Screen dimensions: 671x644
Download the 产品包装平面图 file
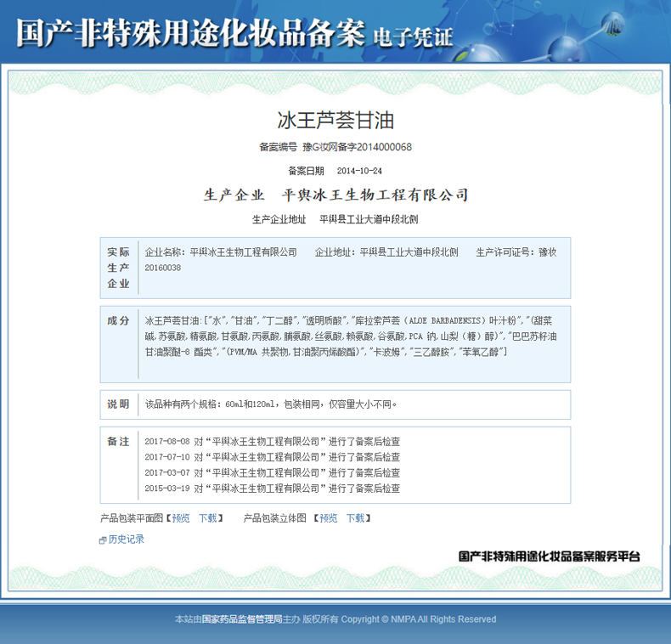click(208, 518)
